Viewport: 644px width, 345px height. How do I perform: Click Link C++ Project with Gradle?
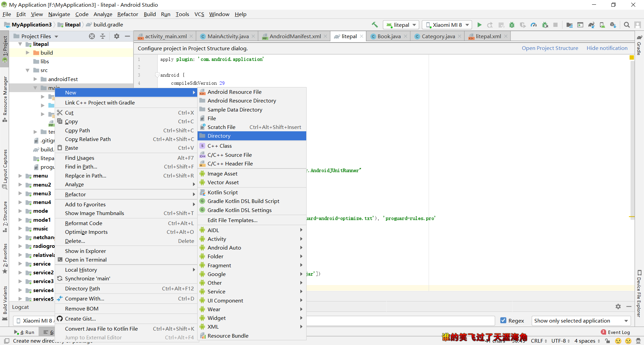coord(126,102)
